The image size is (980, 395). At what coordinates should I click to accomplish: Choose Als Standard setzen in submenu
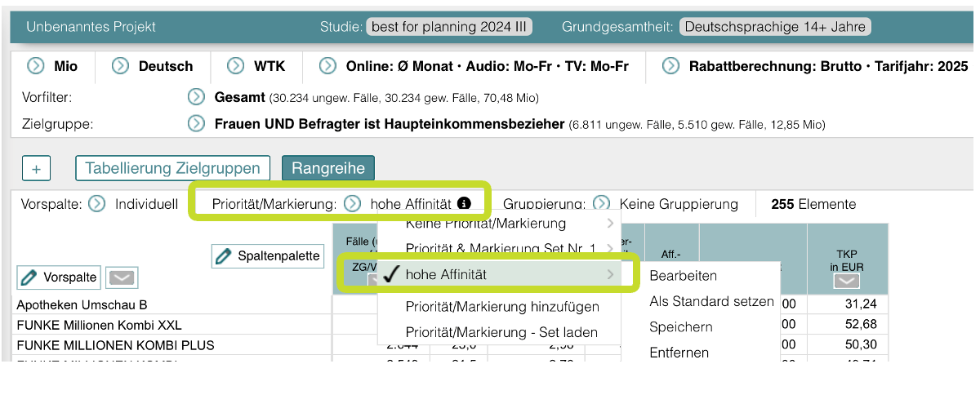pos(711,301)
